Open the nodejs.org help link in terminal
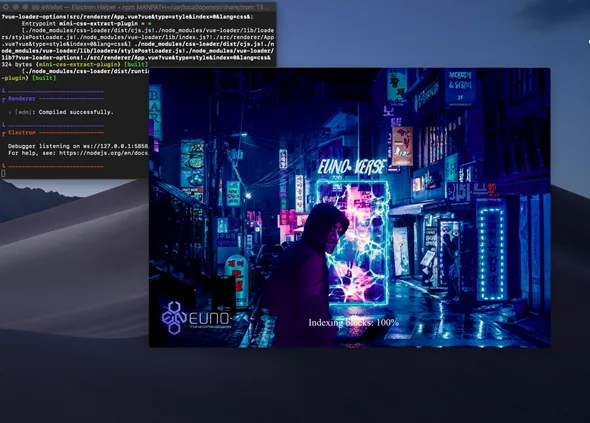 [104, 153]
